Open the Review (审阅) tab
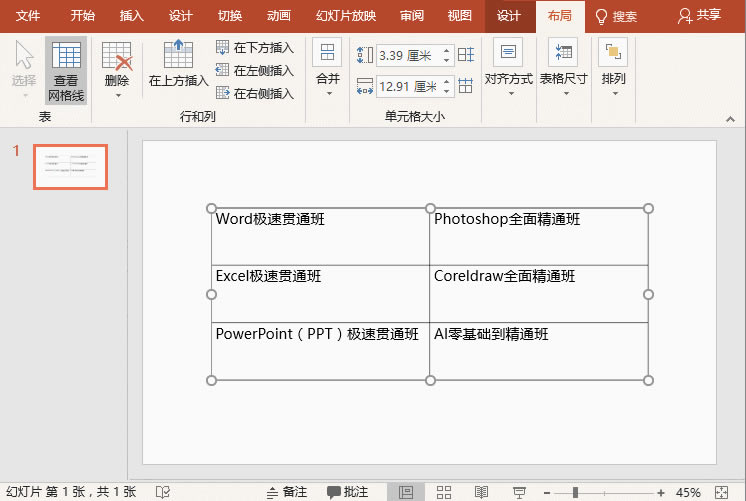Screen dimensions: 746x501 (x=412, y=16)
